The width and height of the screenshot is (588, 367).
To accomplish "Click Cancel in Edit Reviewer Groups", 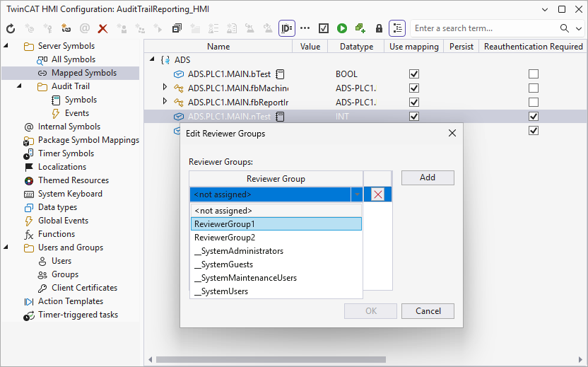I will coord(428,311).
